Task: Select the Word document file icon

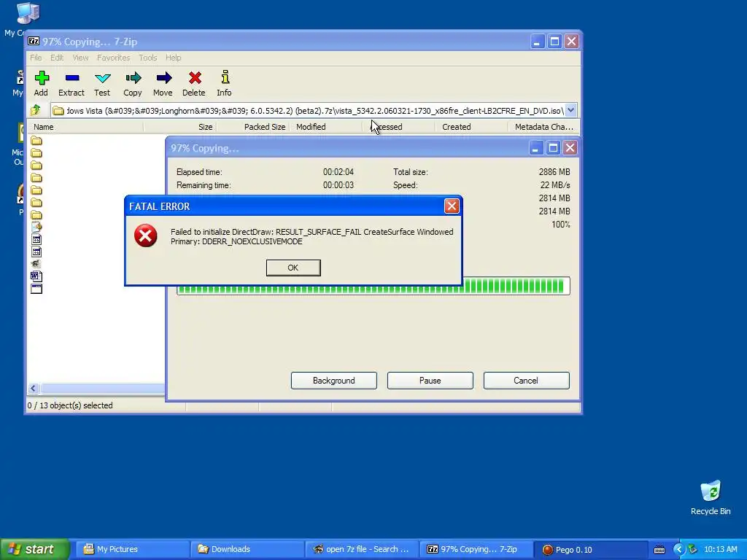Action: point(36,276)
